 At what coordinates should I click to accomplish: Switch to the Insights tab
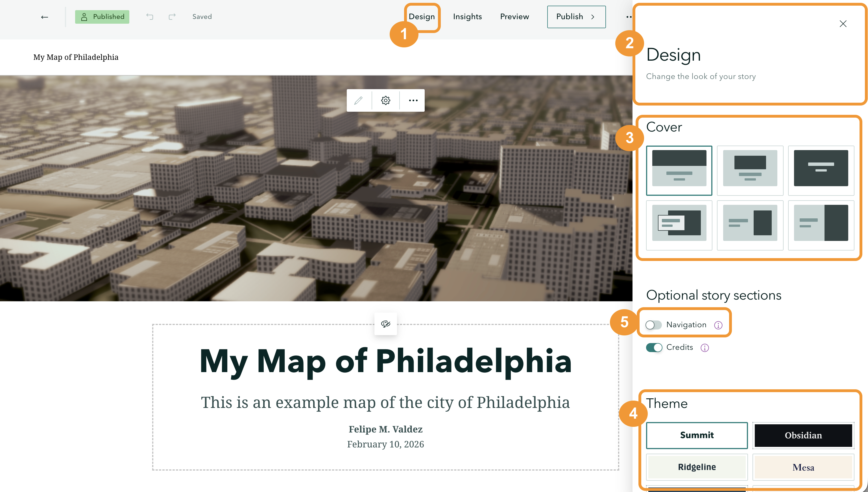point(467,17)
